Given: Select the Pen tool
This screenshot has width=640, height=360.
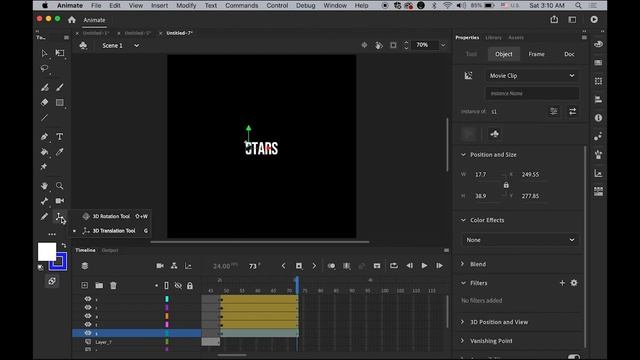Looking at the screenshot, I should coord(44,137).
